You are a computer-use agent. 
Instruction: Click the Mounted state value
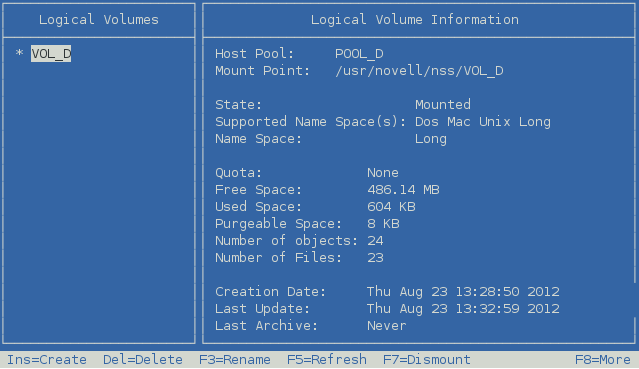tap(443, 105)
